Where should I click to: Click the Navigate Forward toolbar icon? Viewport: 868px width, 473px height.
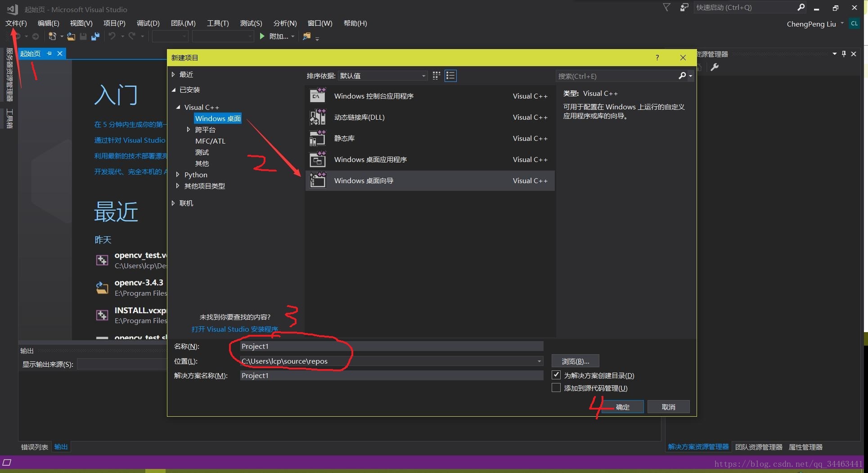point(36,36)
